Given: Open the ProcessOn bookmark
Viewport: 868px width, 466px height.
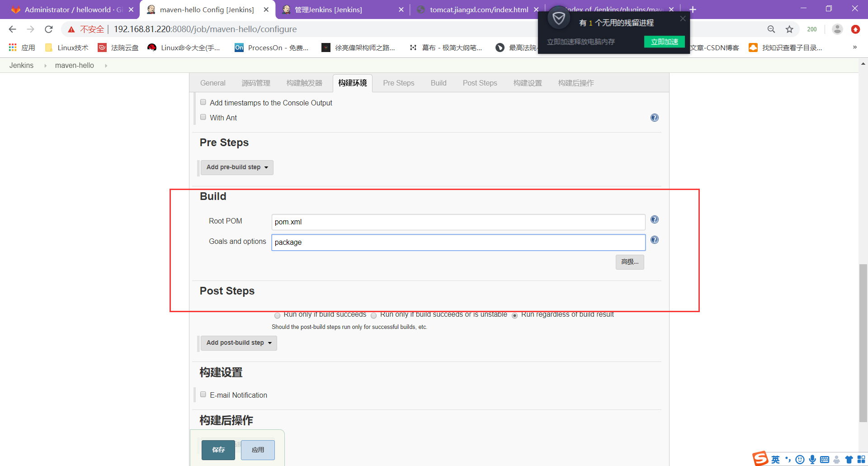Looking at the screenshot, I should click(272, 48).
